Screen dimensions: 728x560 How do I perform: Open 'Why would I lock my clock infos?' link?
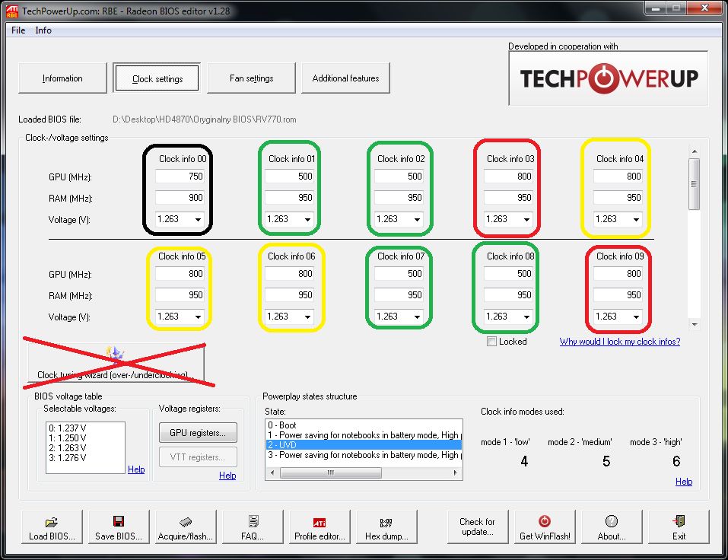click(620, 342)
